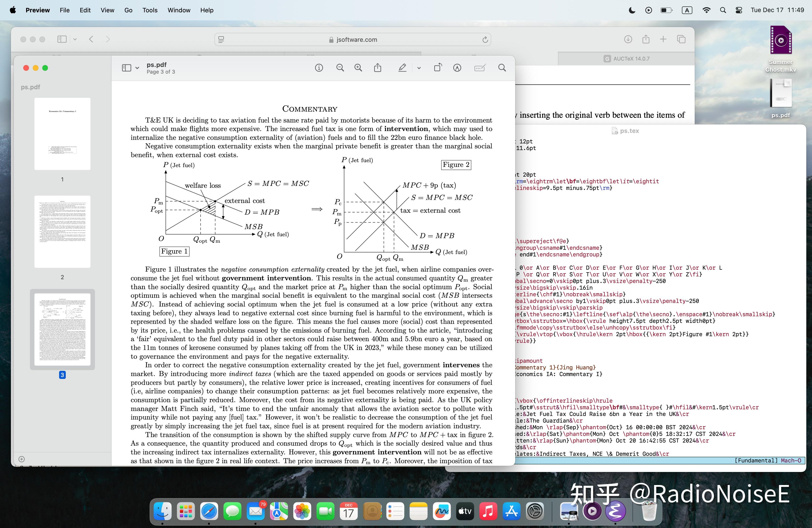Select the page 1 thumbnail
The height and width of the screenshot is (528, 812).
click(62, 134)
